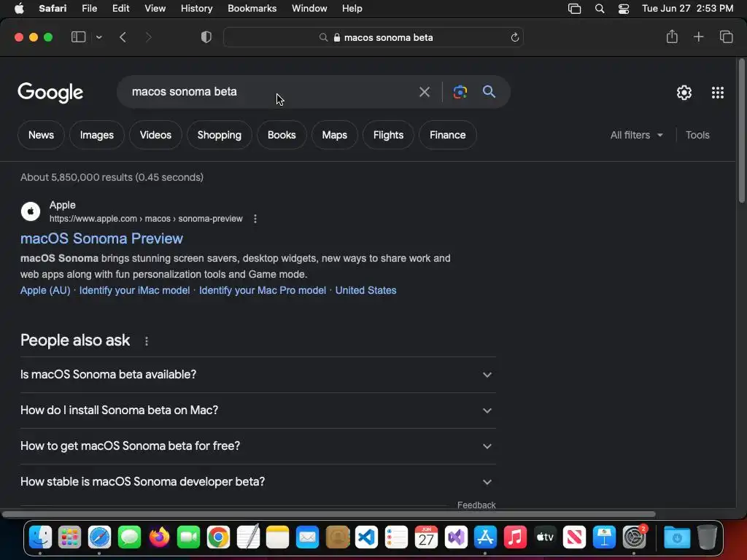Open Calendar from the Dock
The image size is (747, 560).
coord(426,537)
